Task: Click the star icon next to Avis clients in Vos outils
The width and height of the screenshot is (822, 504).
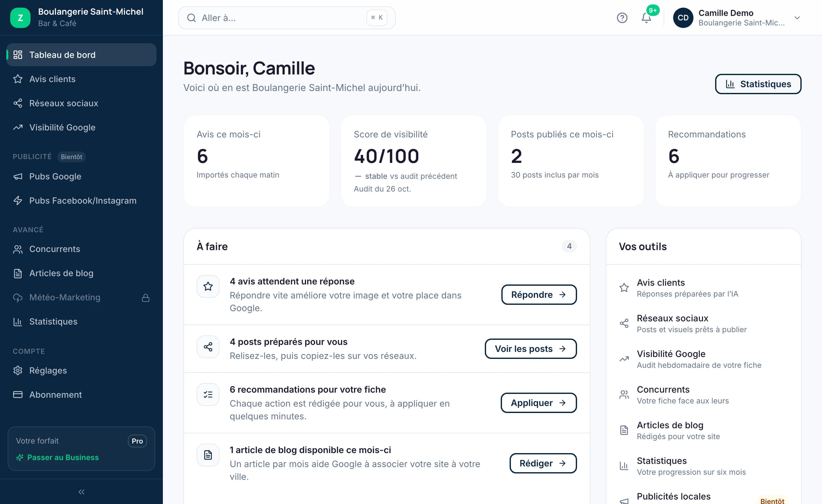Action: tap(624, 287)
